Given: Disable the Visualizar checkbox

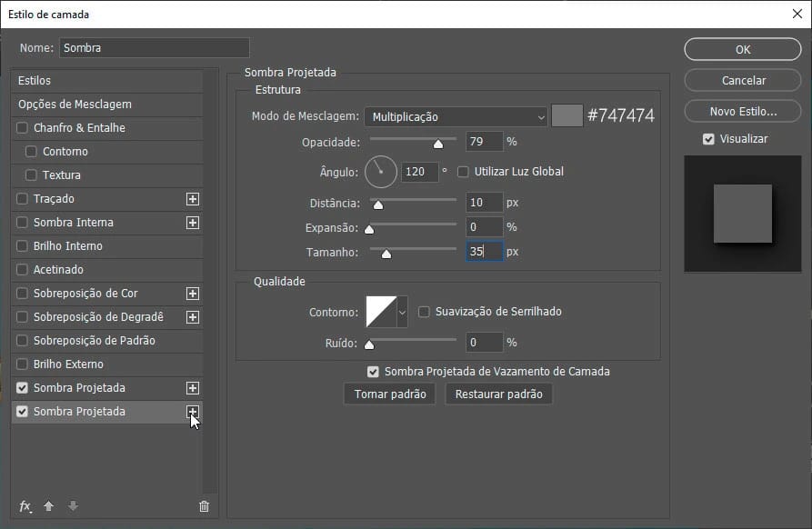Looking at the screenshot, I should coord(707,138).
